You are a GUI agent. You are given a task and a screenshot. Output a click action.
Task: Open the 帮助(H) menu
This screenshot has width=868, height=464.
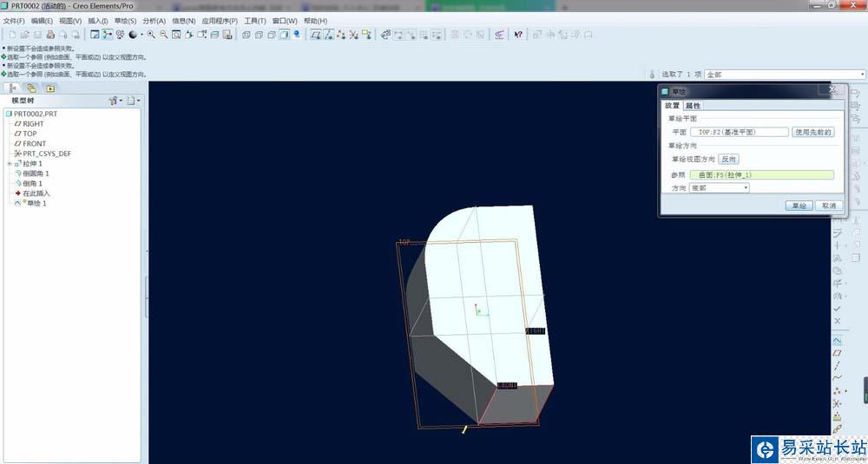pyautogui.click(x=315, y=21)
